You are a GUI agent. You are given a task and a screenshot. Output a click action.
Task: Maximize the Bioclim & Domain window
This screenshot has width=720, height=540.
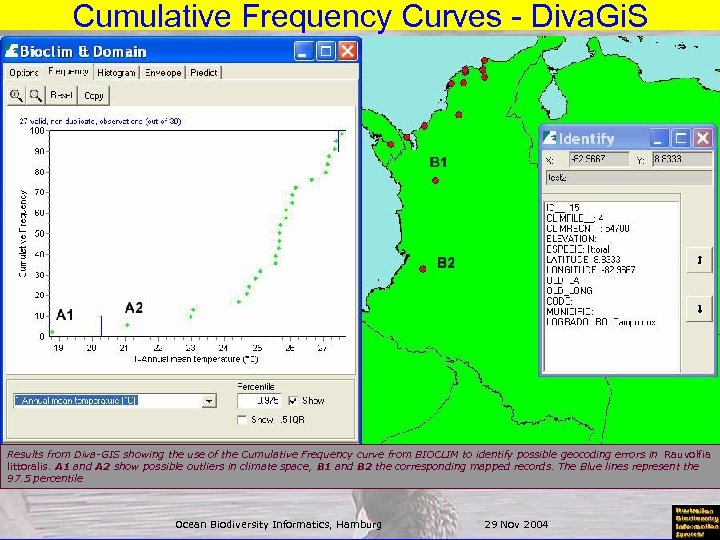pos(326,51)
